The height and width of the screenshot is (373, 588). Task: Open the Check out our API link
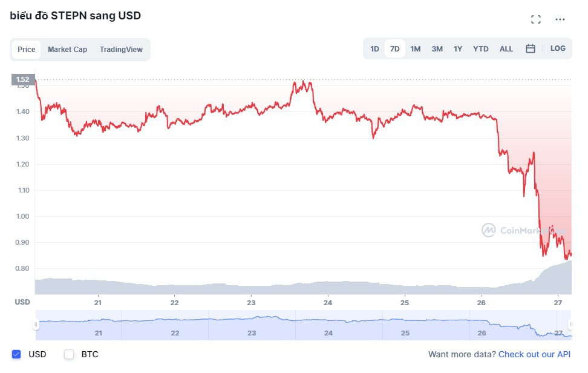pyautogui.click(x=534, y=354)
